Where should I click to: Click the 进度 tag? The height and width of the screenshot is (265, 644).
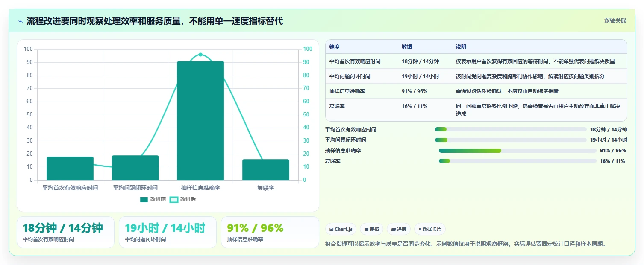tap(399, 229)
